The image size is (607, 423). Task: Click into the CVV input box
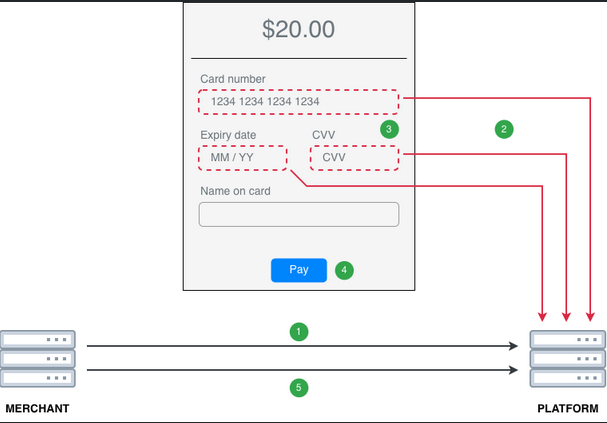[x=354, y=158]
